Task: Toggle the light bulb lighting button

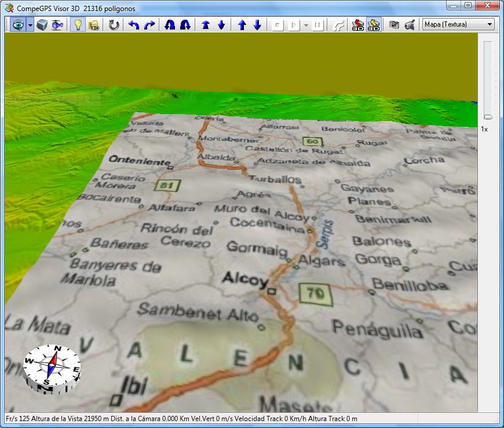Action: point(77,25)
